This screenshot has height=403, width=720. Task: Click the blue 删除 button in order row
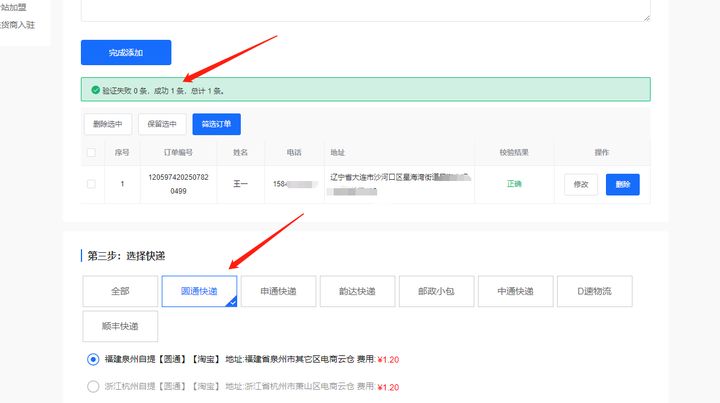point(623,185)
